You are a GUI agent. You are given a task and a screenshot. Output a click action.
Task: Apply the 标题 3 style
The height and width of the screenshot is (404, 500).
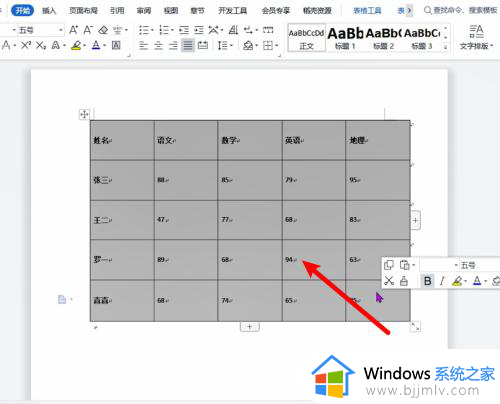(422, 38)
